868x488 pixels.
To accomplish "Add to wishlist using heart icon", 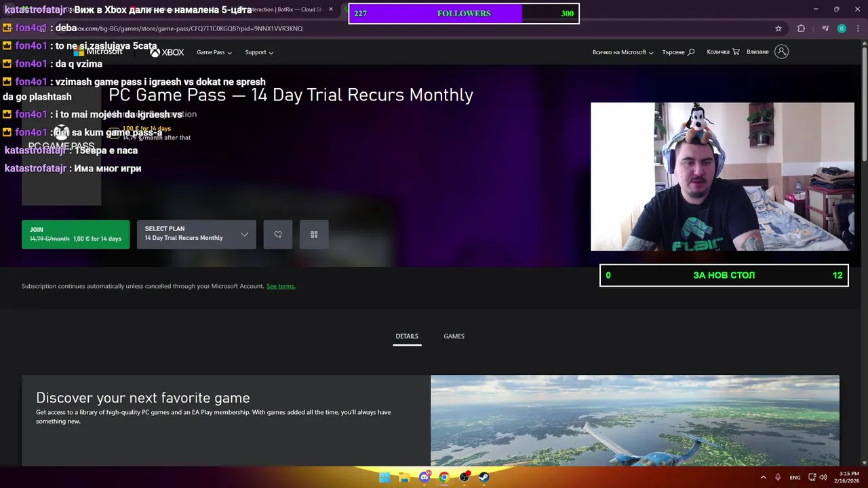I will pos(278,235).
